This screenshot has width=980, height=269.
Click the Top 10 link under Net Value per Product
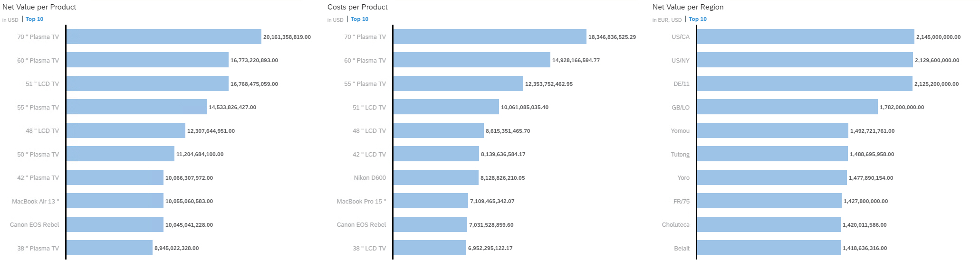[x=34, y=19]
